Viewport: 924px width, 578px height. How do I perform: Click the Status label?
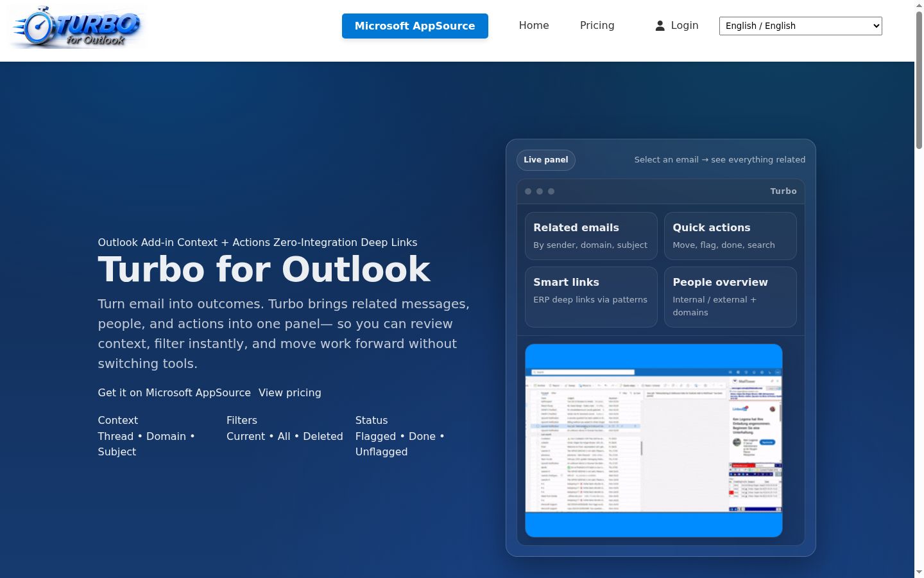(372, 420)
